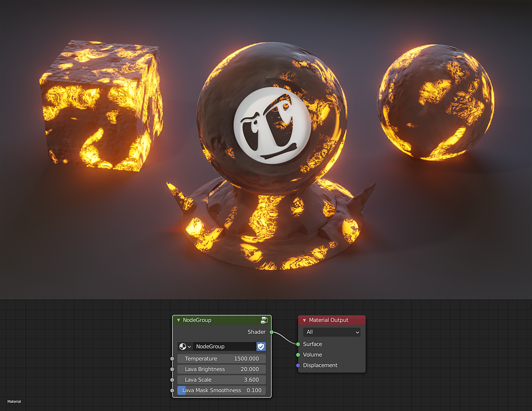Image resolution: width=532 pixels, height=411 pixels.
Task: Select the Material Output node header title
Action: pyautogui.click(x=328, y=320)
